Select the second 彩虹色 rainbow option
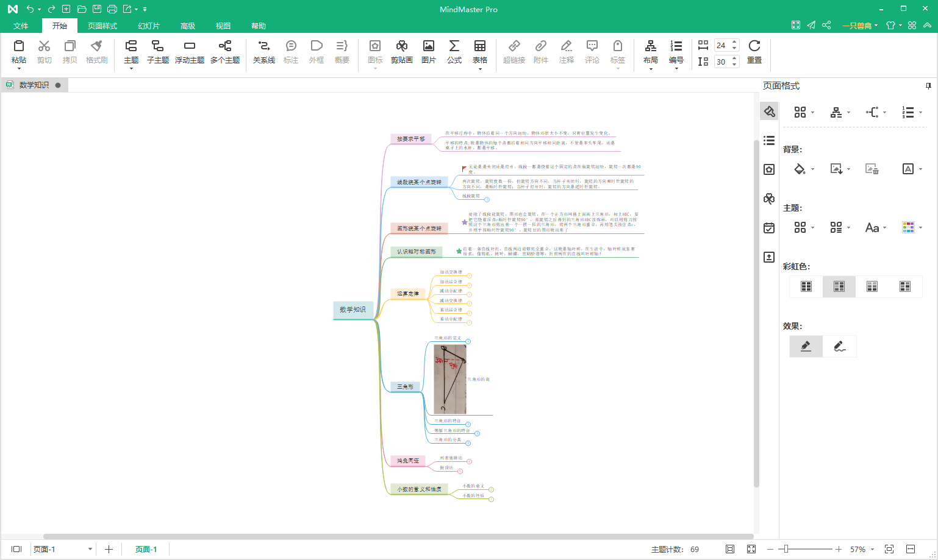938x560 pixels. pyautogui.click(x=839, y=286)
